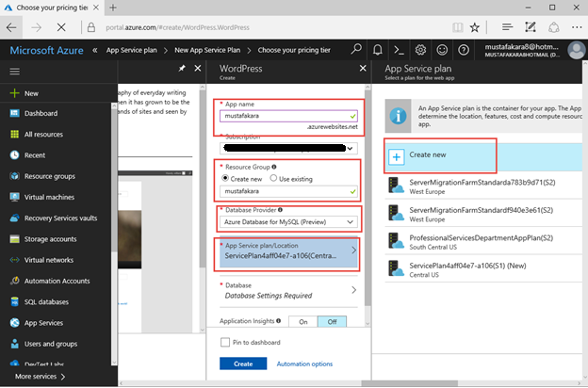Click the Create new plus icon
Screen dimensions: 588x388
pyautogui.click(x=397, y=157)
